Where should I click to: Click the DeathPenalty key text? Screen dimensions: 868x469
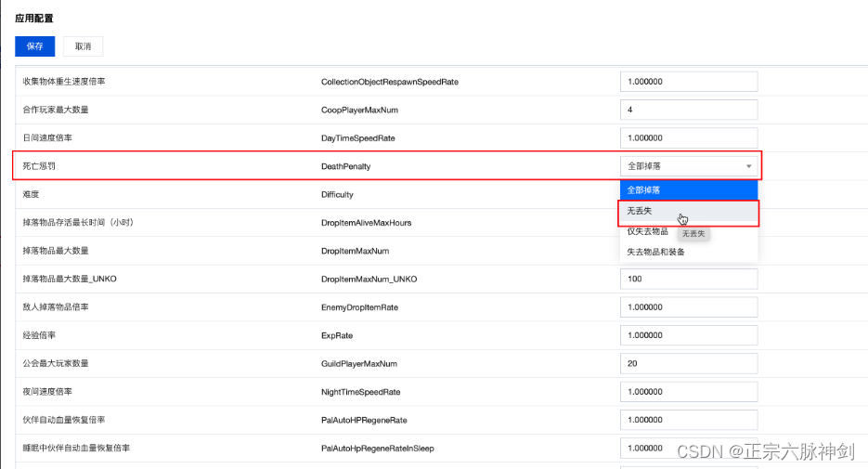click(x=345, y=166)
